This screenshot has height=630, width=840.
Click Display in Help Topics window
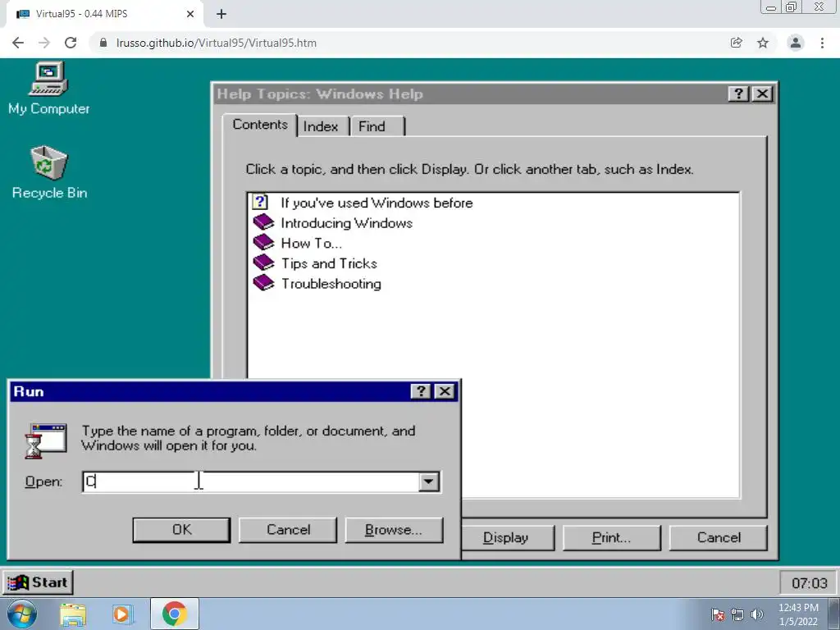(507, 538)
